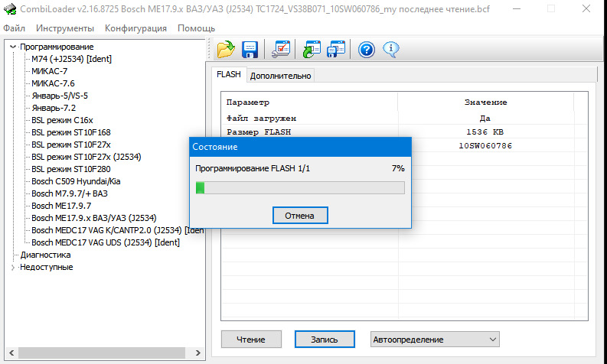Open the Помощь menu

[x=196, y=28]
